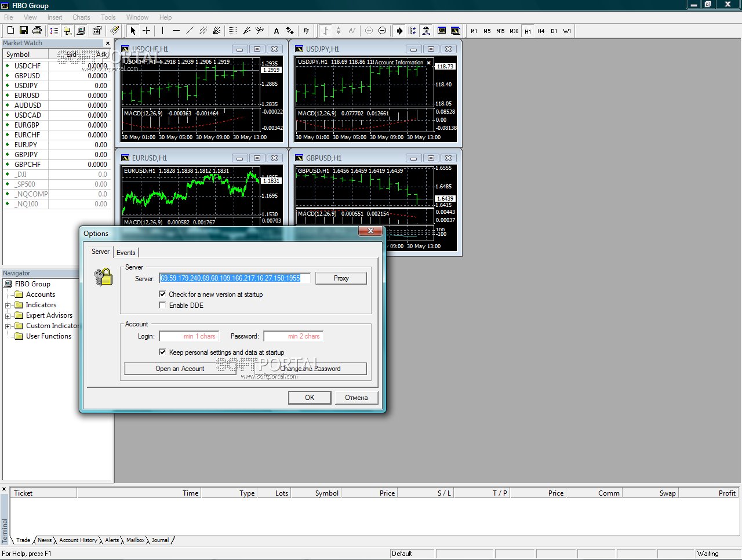This screenshot has height=560, width=742.
Task: Open the Account History terminal tab
Action: pyautogui.click(x=78, y=540)
